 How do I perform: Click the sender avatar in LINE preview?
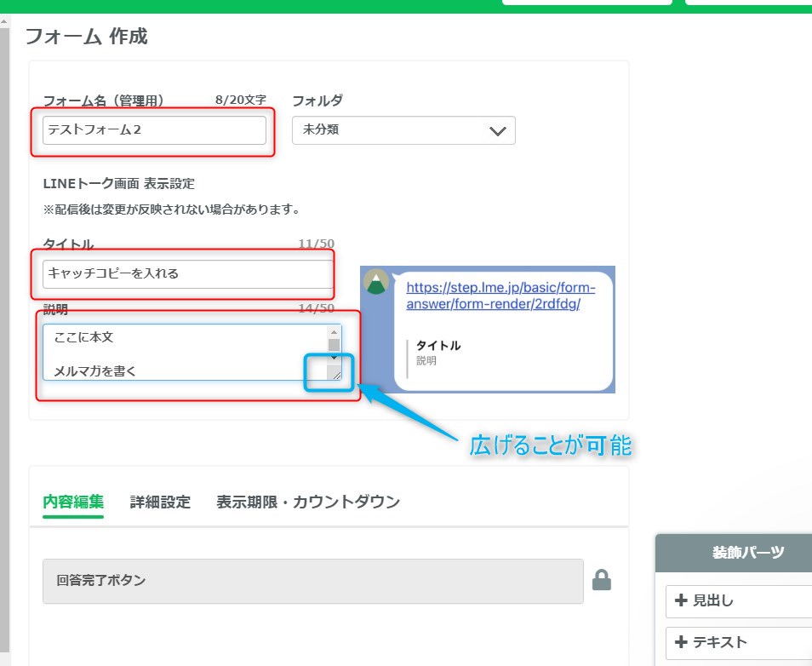377,282
